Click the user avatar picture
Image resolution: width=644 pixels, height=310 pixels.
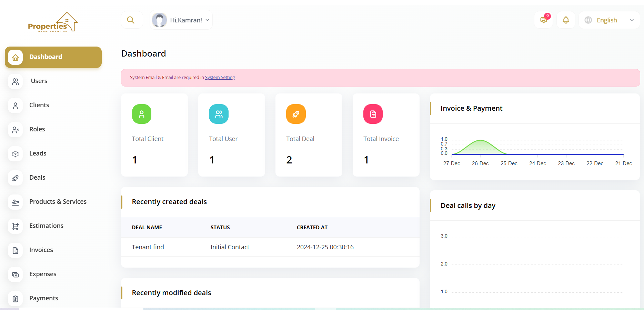pos(160,20)
